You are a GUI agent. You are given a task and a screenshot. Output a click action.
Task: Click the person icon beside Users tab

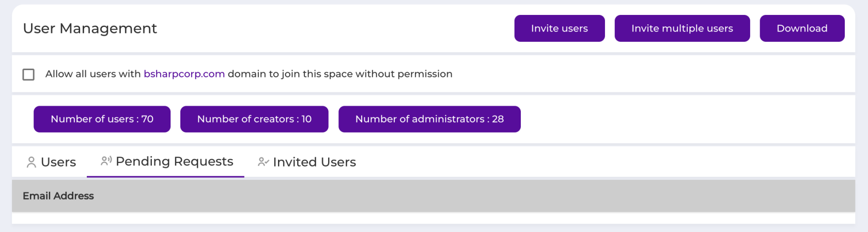click(32, 162)
